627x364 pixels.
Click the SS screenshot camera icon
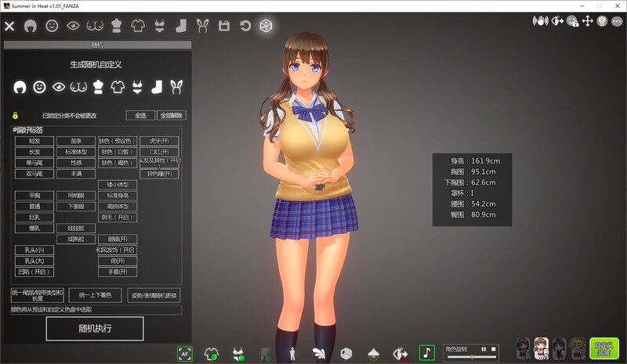point(602,21)
